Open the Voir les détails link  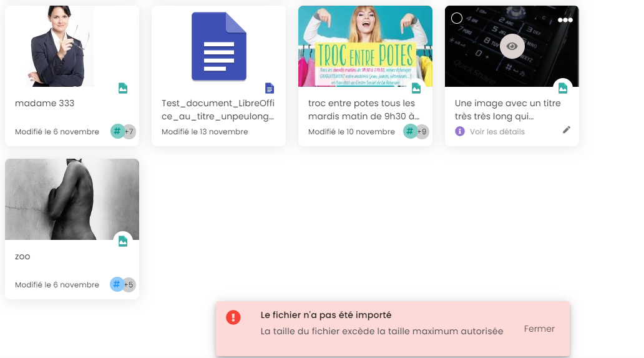click(x=497, y=132)
